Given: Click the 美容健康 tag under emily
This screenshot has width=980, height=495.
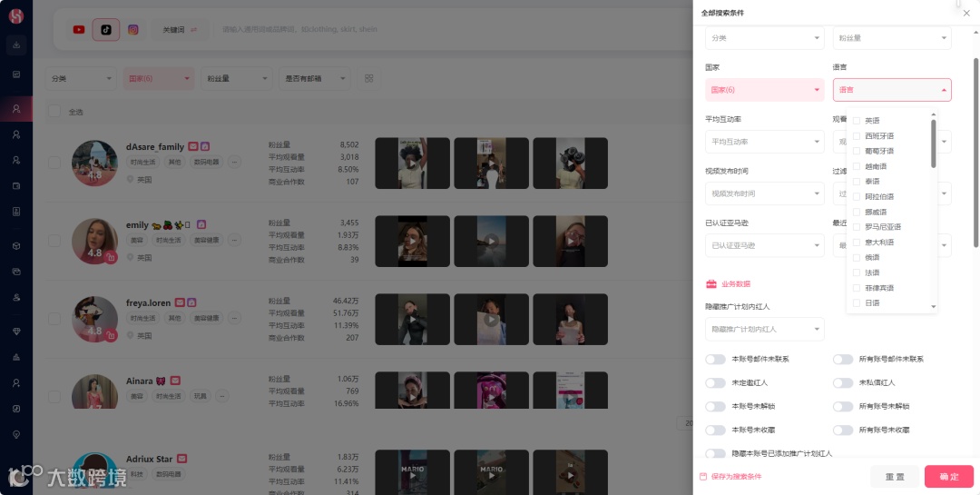Looking at the screenshot, I should pyautogui.click(x=206, y=241).
